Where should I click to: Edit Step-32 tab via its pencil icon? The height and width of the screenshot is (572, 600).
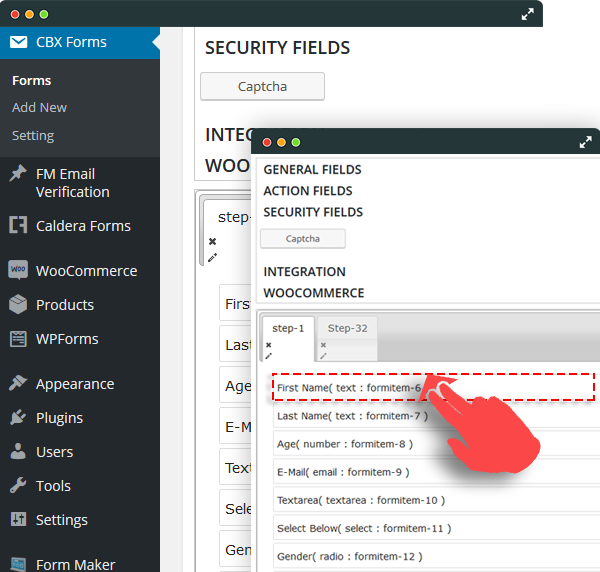(323, 356)
